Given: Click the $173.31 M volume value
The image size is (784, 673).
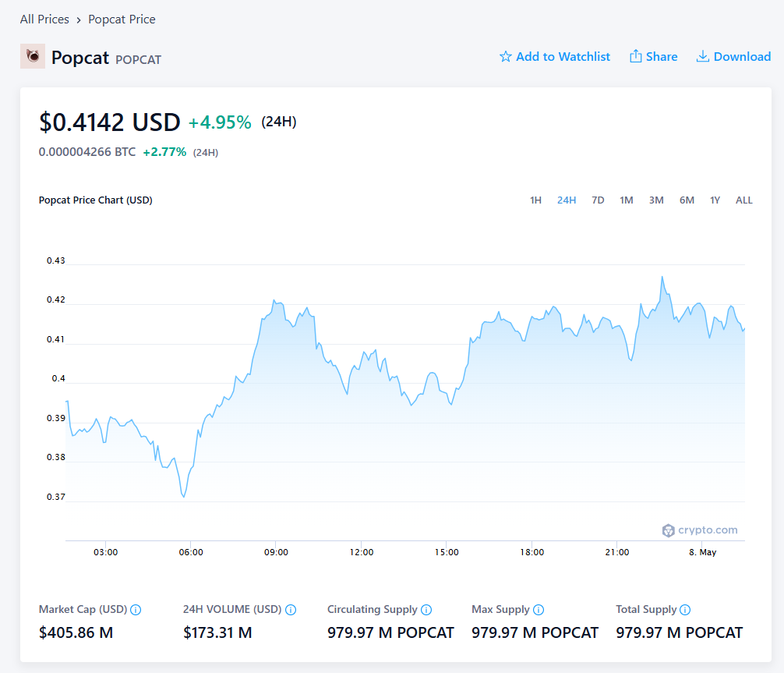Looking at the screenshot, I should click(217, 633).
